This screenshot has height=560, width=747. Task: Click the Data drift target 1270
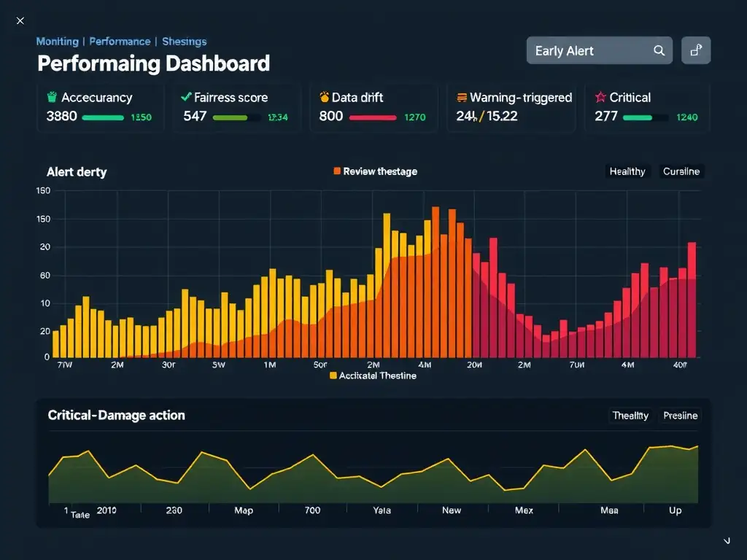[414, 117]
